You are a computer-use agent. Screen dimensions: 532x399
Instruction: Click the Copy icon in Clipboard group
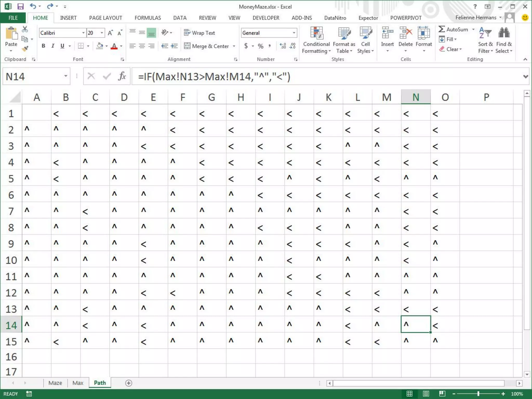25,39
